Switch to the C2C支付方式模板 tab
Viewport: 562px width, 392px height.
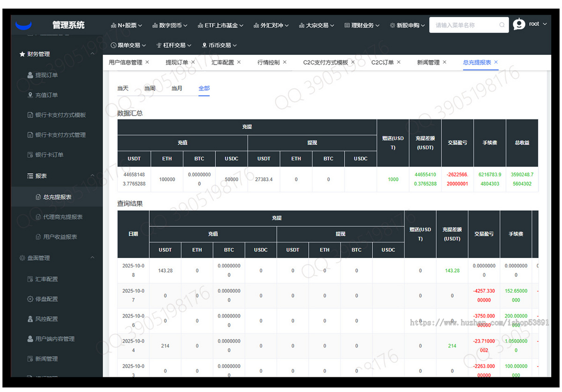click(325, 62)
